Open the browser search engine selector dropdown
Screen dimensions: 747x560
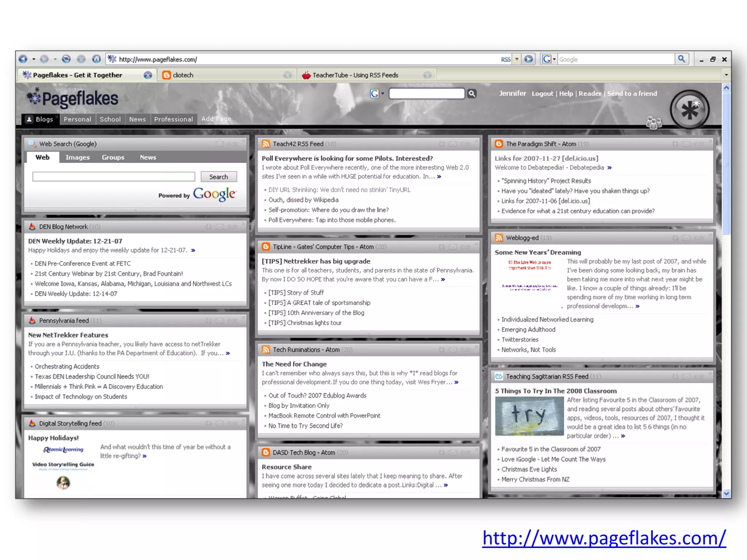pyautogui.click(x=554, y=59)
